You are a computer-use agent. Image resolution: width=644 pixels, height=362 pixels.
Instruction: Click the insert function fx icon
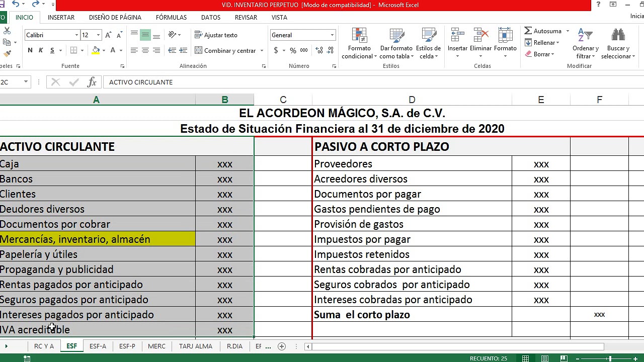(x=92, y=82)
